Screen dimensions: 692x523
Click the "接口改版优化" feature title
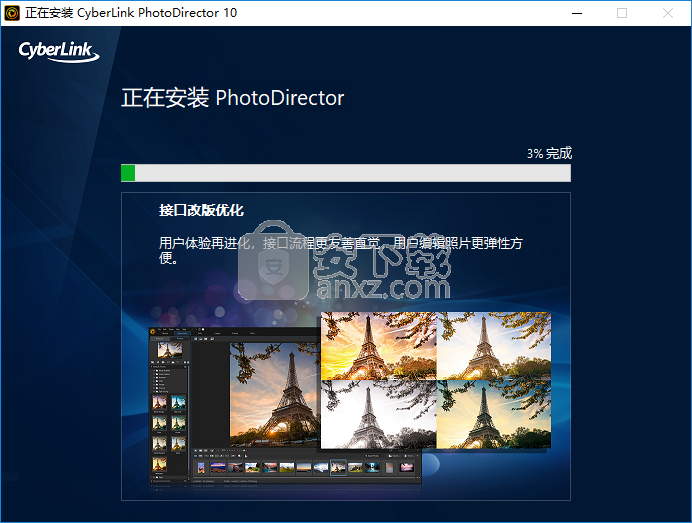click(201, 210)
